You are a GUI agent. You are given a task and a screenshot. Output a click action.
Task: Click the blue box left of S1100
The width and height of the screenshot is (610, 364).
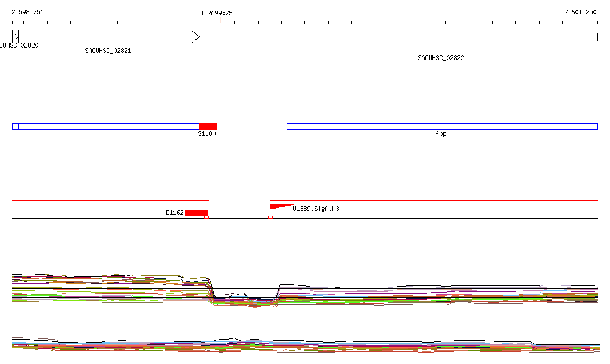[x=108, y=126]
